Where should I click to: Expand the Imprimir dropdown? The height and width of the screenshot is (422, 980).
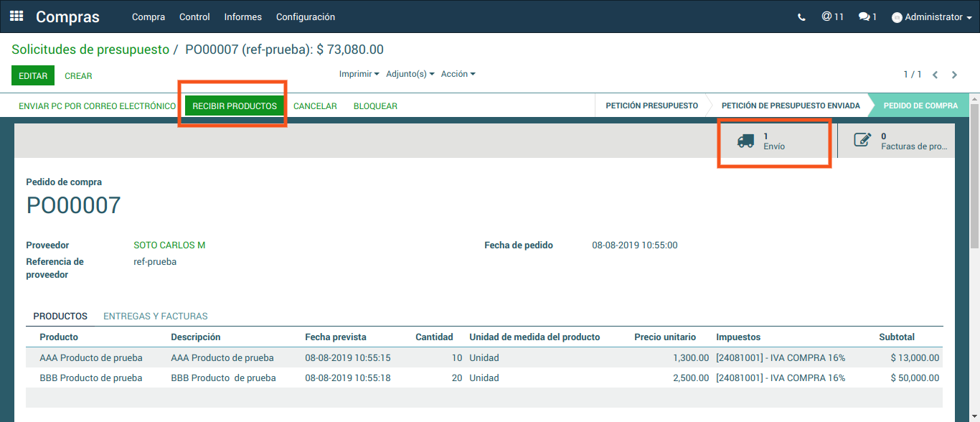coord(359,74)
